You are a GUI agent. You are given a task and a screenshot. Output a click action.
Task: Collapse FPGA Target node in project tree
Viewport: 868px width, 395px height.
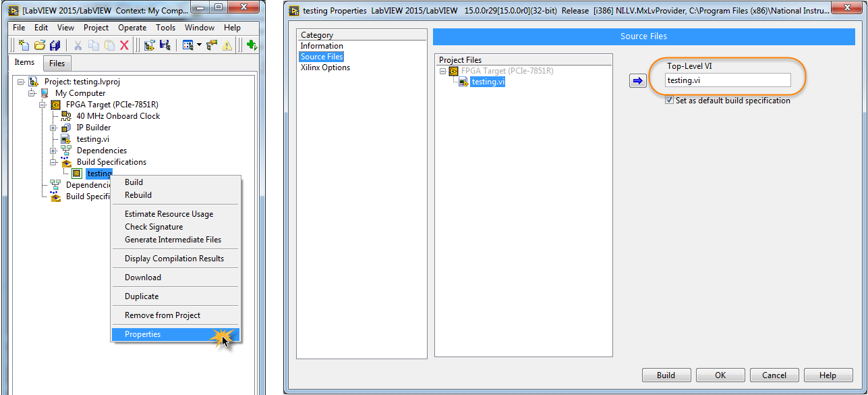click(42, 105)
